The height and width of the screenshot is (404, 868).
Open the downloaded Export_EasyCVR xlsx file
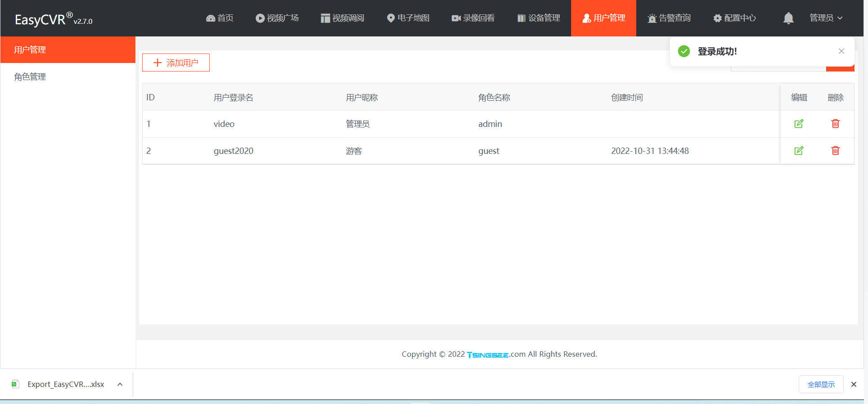click(66, 384)
